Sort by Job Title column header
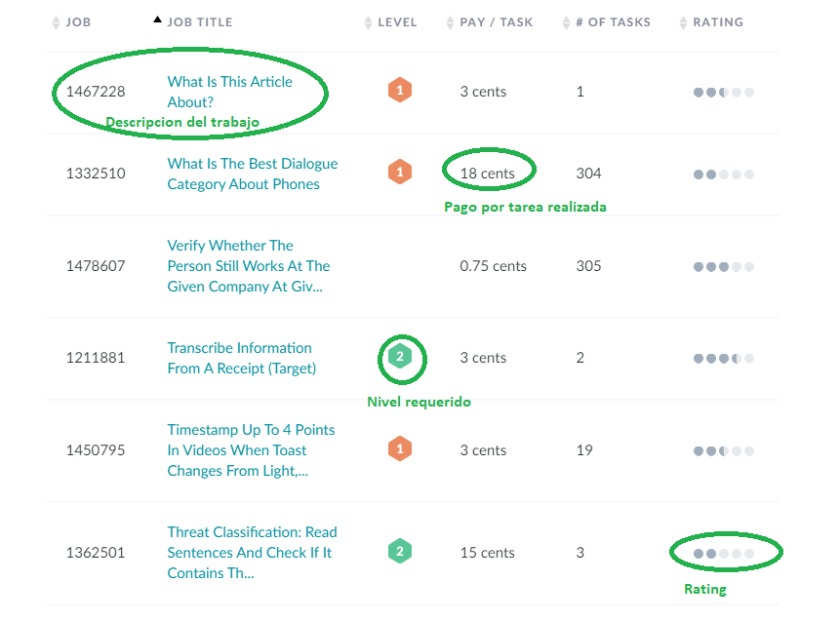The width and height of the screenshot is (840, 621). point(199,21)
